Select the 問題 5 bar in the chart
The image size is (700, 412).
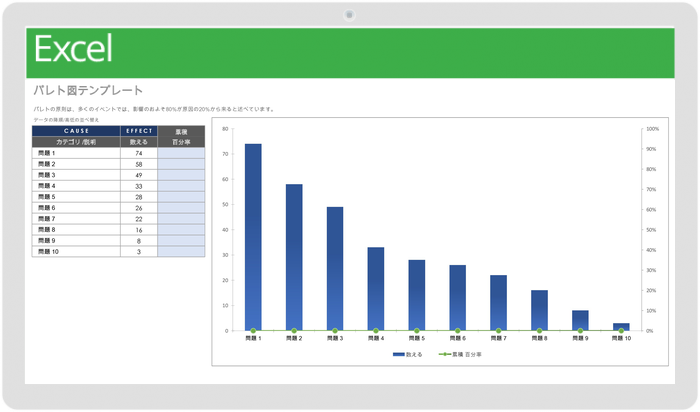(417, 295)
